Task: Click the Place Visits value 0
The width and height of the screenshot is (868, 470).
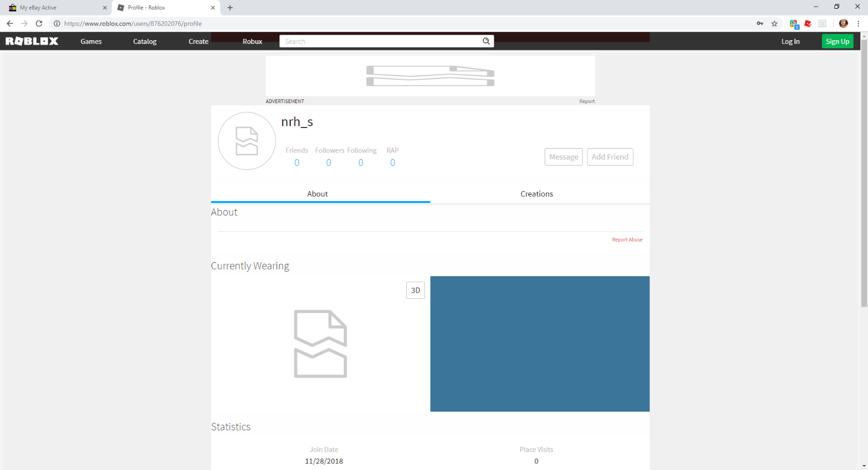Action: [537, 461]
